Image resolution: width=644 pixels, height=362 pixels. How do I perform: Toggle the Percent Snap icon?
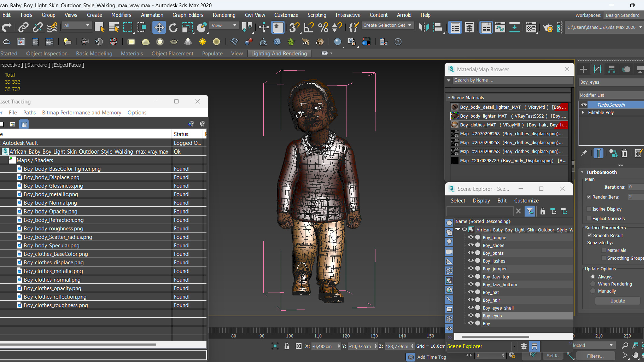click(323, 27)
